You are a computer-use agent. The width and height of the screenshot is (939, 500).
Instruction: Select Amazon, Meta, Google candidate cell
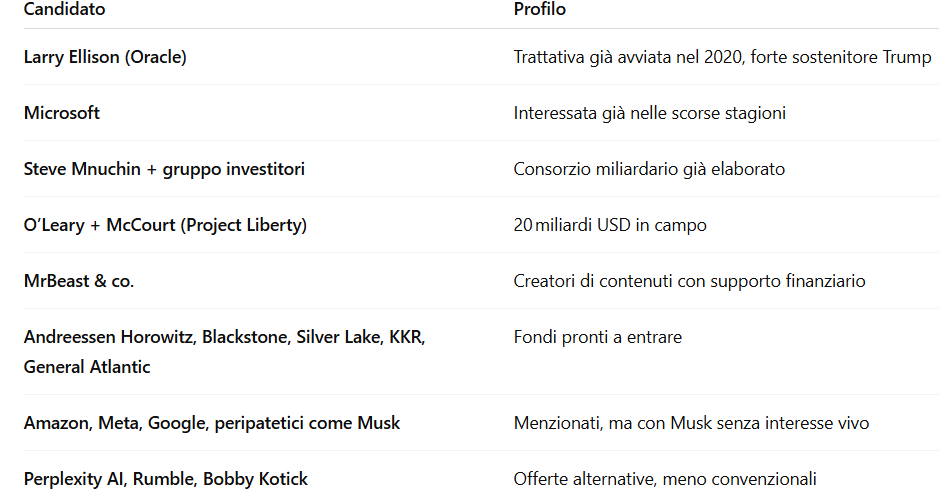[212, 423]
